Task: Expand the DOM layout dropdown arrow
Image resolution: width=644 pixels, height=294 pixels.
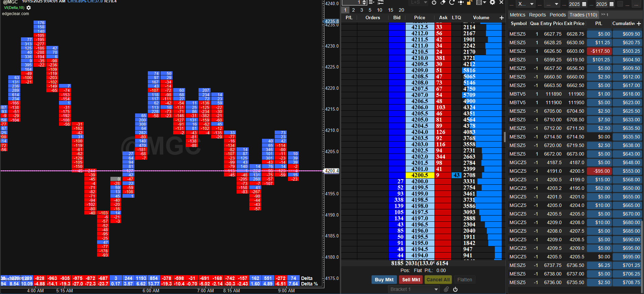Action: tap(485, 2)
